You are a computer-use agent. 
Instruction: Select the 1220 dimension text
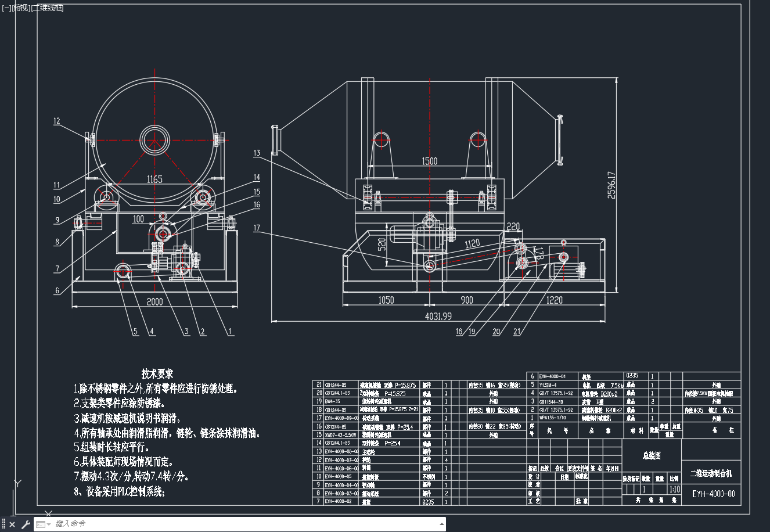point(555,300)
